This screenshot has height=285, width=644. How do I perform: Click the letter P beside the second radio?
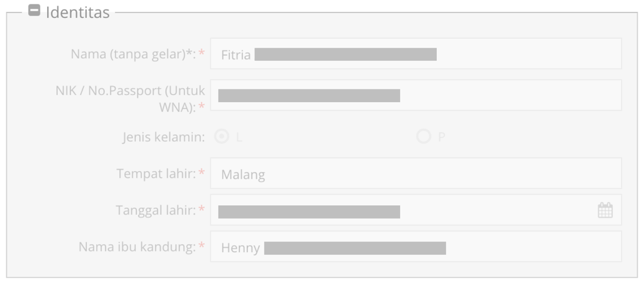pos(442,138)
